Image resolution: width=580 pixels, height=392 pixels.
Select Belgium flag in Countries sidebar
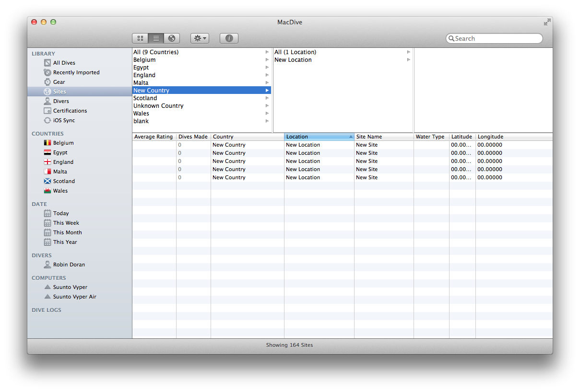pos(47,143)
